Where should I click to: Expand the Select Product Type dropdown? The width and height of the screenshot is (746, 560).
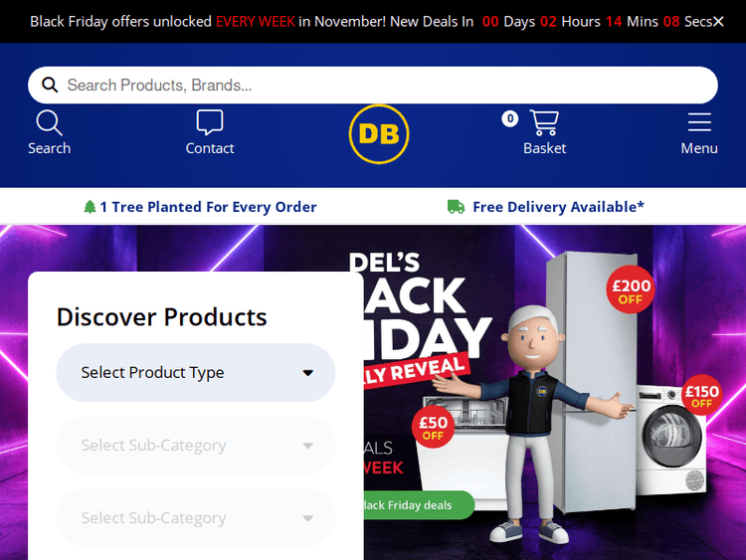click(196, 373)
